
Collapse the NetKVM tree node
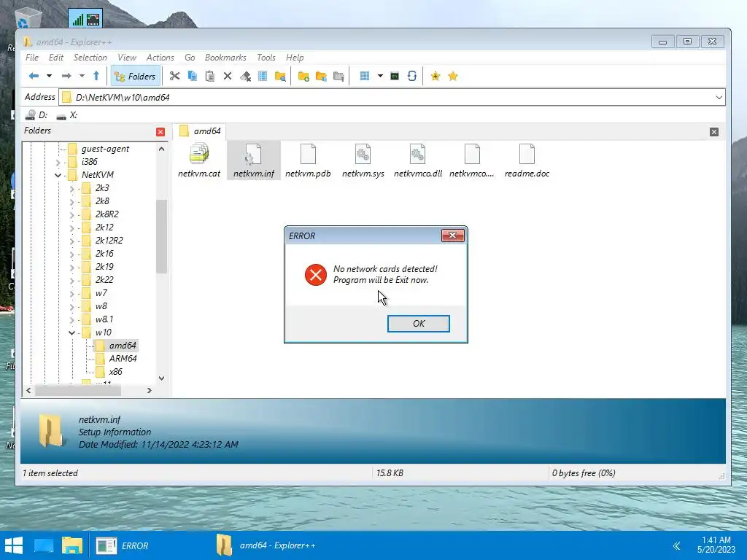click(x=58, y=175)
